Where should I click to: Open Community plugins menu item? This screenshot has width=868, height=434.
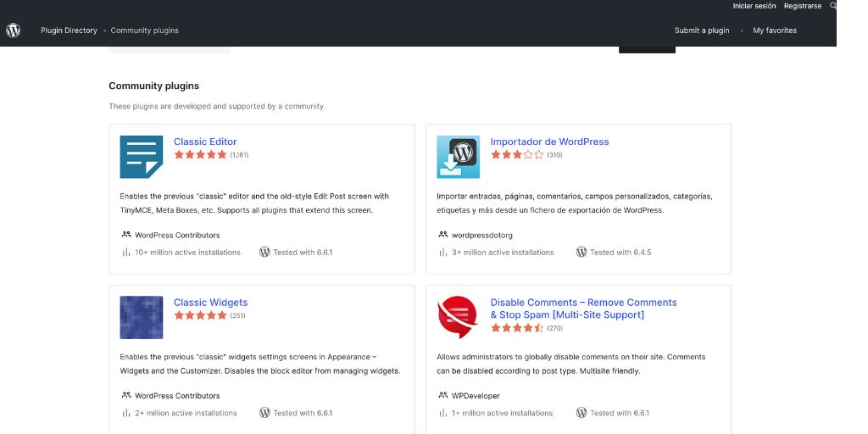pyautogui.click(x=144, y=31)
